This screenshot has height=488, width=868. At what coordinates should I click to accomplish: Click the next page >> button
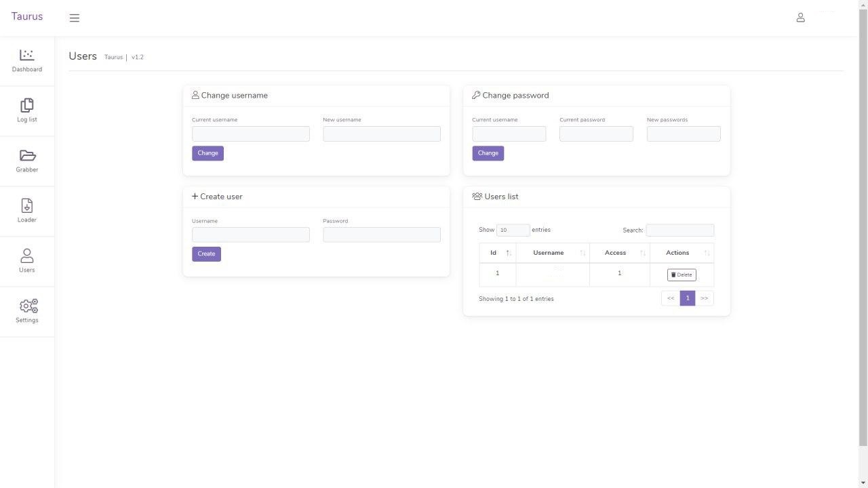pyautogui.click(x=705, y=298)
